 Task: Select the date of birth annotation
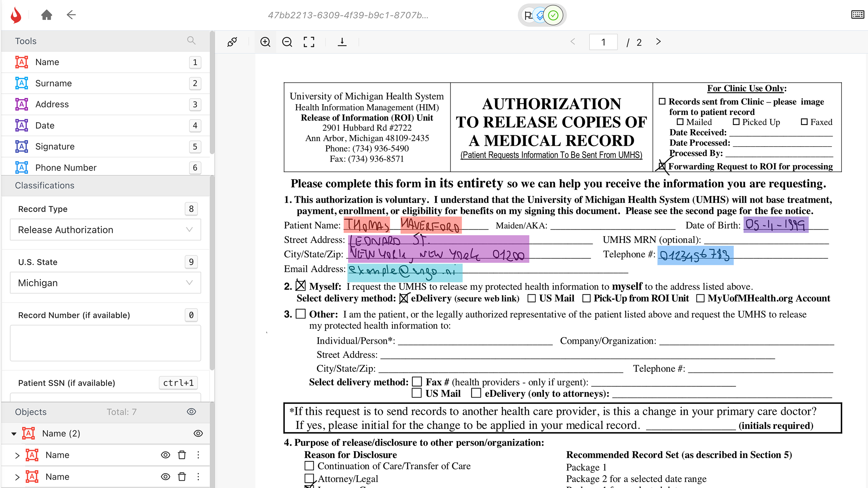tap(776, 225)
